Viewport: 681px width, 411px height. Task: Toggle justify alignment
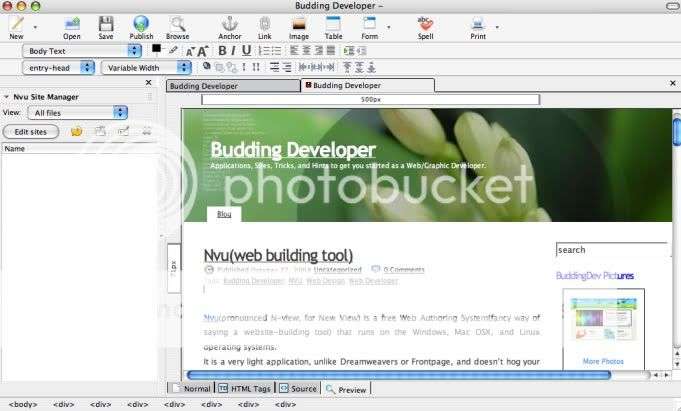point(331,50)
